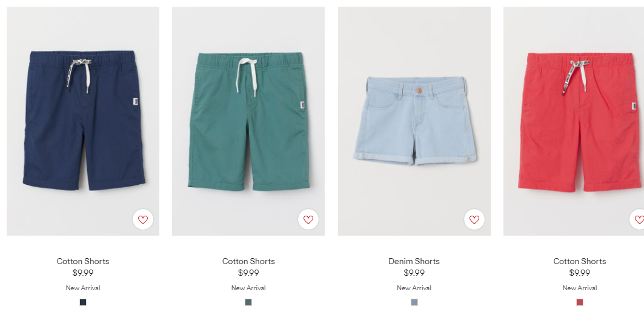Open the navy Cotton Shorts product image
The image size is (644, 312).
tap(83, 121)
